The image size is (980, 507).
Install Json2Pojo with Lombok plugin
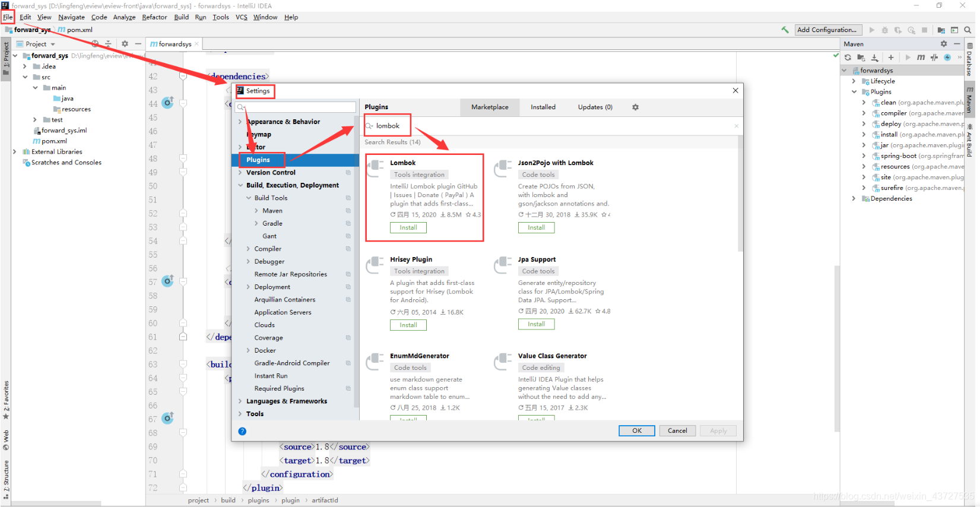(x=537, y=228)
